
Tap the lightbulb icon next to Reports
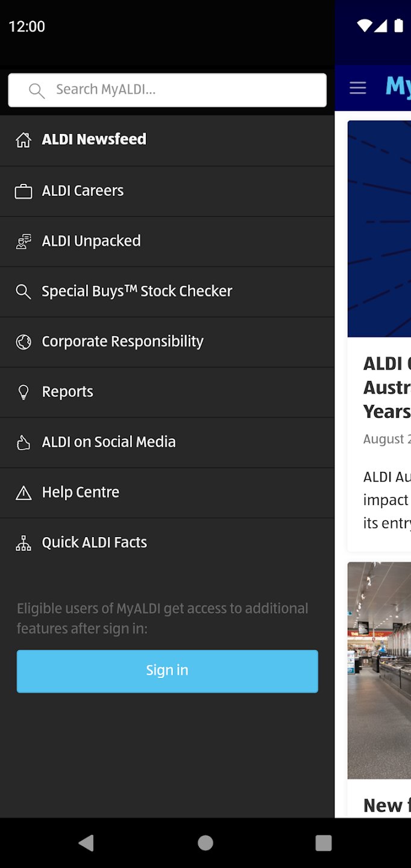point(24,392)
